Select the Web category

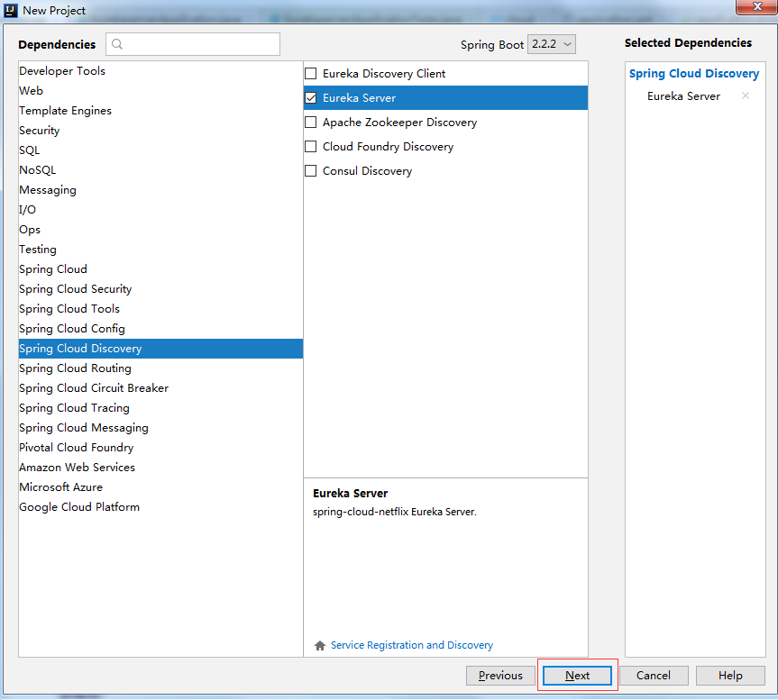[160, 91]
